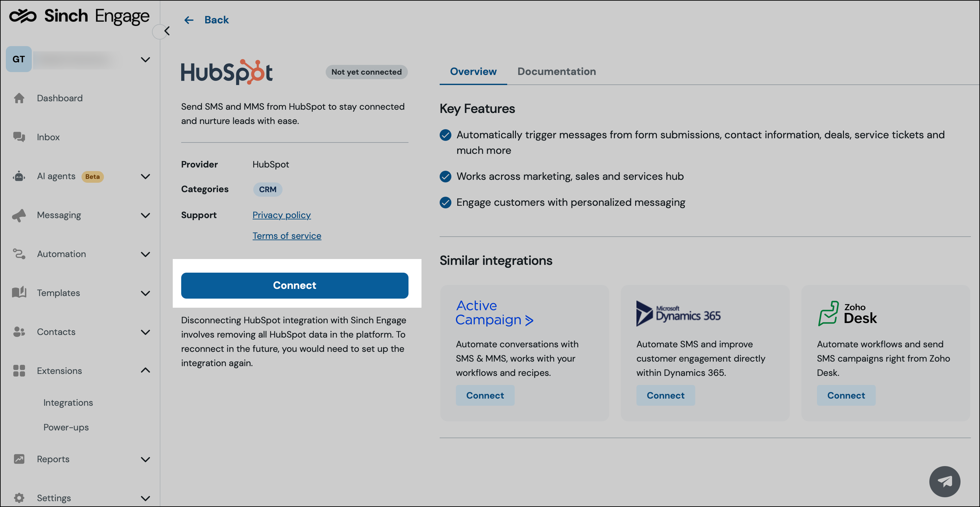The height and width of the screenshot is (507, 980).
Task: Click the HubSpot logo
Action: [x=226, y=71]
